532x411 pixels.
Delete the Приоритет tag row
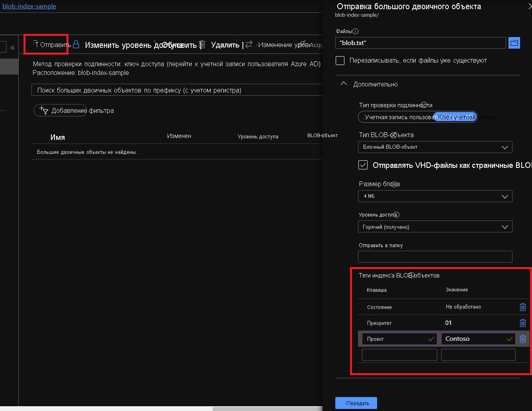[523, 323]
